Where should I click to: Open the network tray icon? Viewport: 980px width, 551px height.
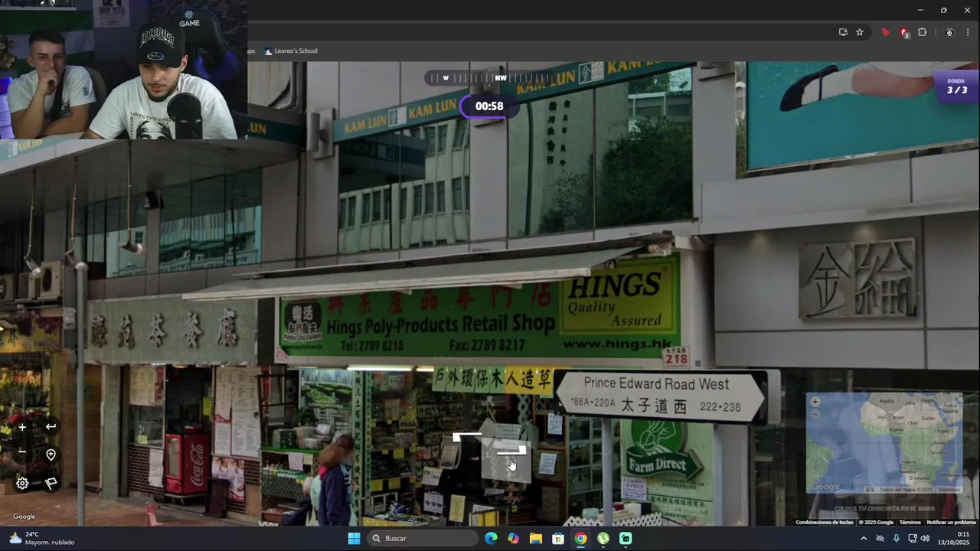(x=913, y=539)
